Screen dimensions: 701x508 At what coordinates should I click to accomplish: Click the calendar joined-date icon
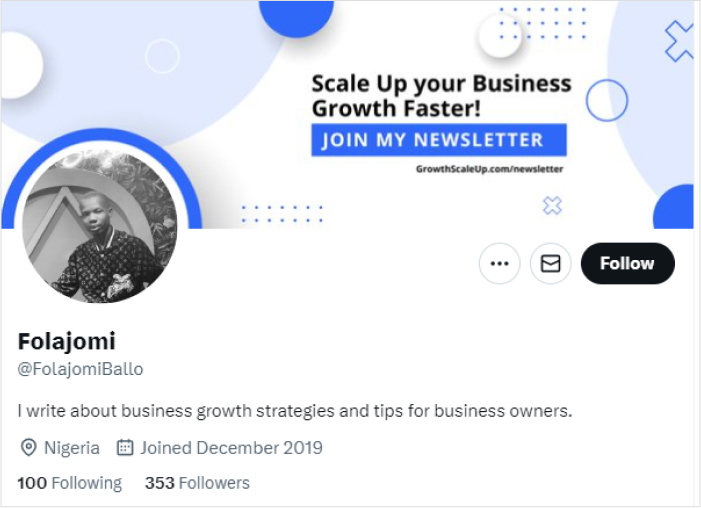coord(125,448)
